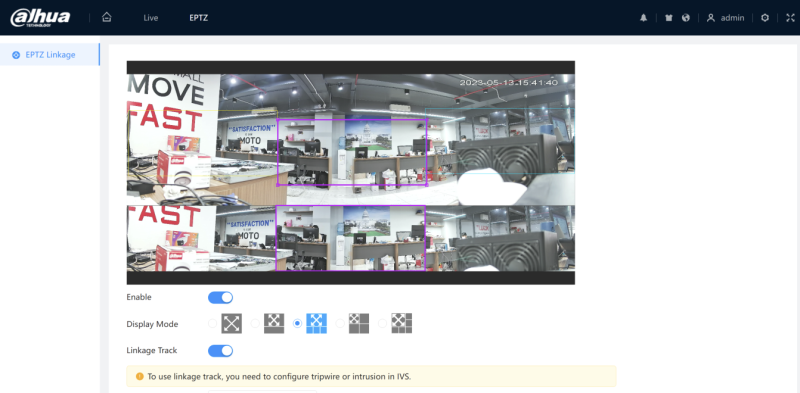The image size is (800, 393).
Task: Open the EPTZ tab
Action: click(198, 18)
